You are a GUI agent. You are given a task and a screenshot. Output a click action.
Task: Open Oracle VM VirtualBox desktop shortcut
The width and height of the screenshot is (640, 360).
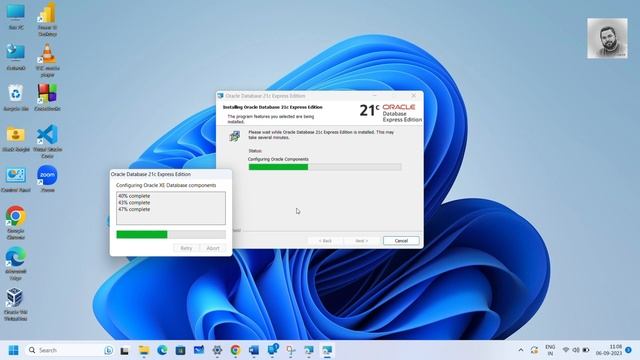[x=16, y=304]
